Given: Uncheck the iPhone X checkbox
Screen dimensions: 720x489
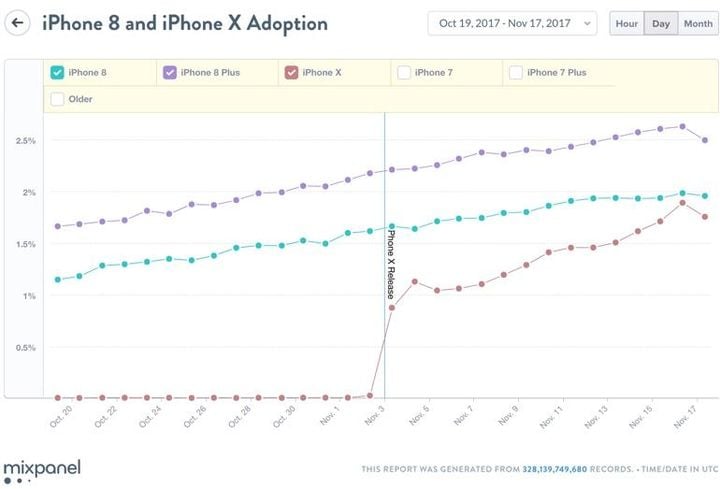Looking at the screenshot, I should point(291,73).
